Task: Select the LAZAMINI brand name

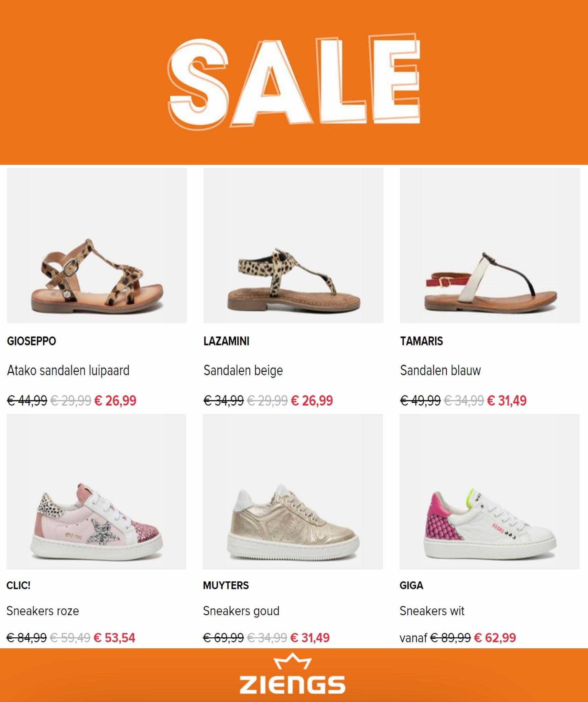Action: 226,341
